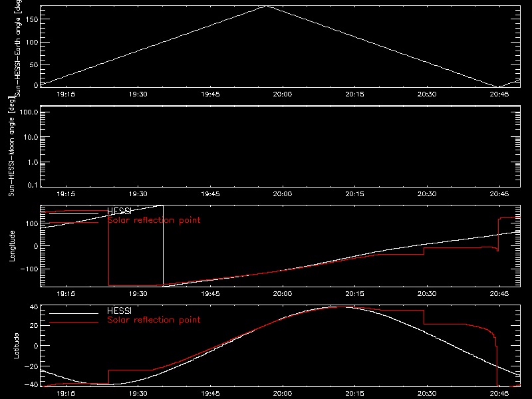Click 20:30 time label under Longitude plot
Viewport: 532px width, 399px height.
tap(427, 294)
